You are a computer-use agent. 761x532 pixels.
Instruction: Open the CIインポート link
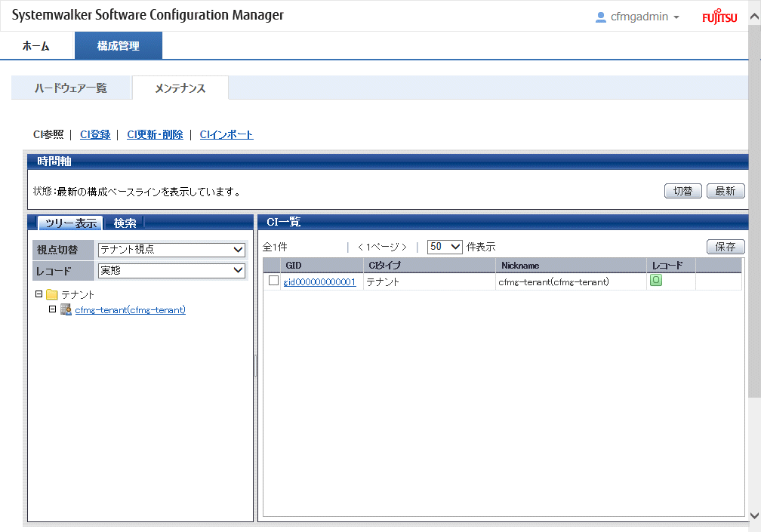click(x=226, y=134)
